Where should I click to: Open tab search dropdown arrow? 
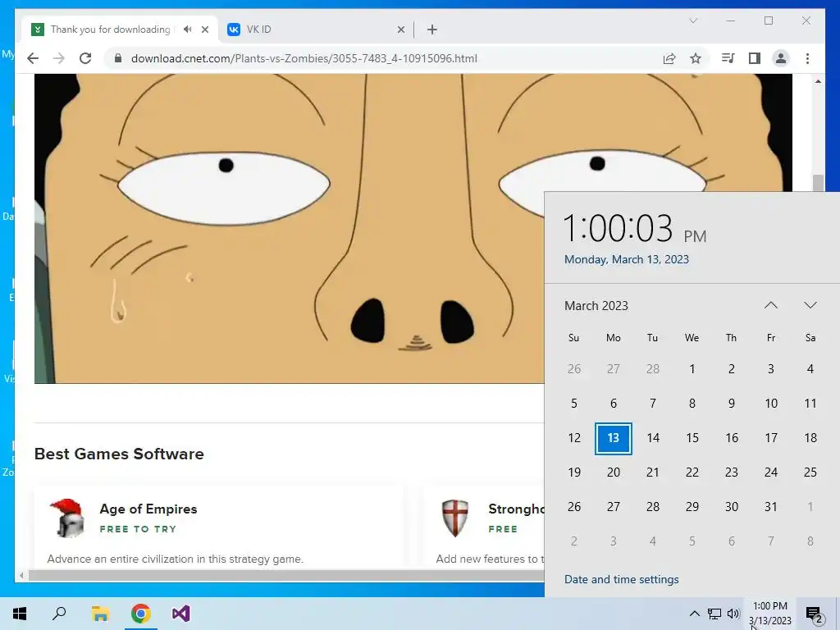click(x=693, y=21)
